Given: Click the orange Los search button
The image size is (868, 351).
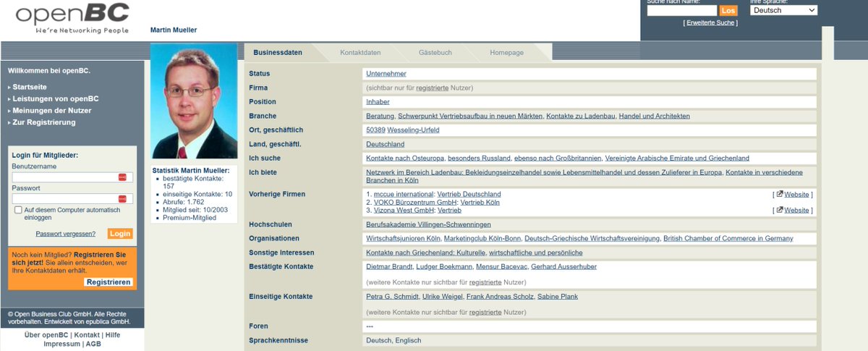Looking at the screenshot, I should [x=728, y=11].
